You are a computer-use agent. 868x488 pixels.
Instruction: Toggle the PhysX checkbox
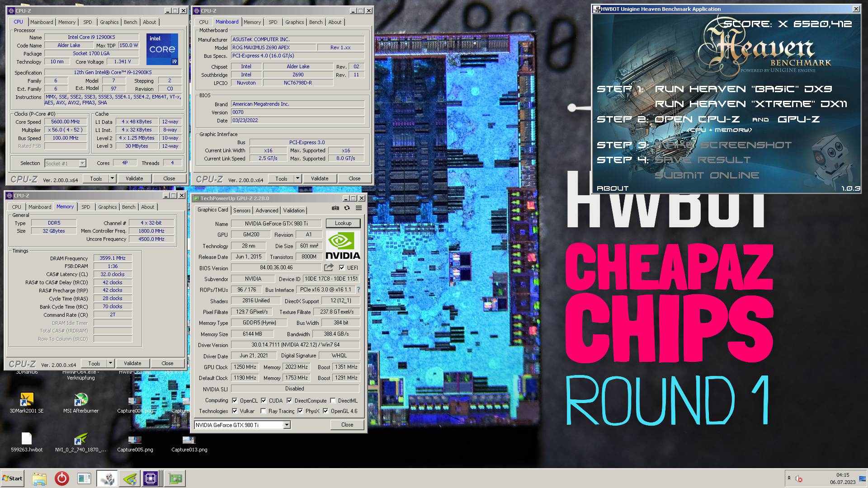click(x=300, y=411)
